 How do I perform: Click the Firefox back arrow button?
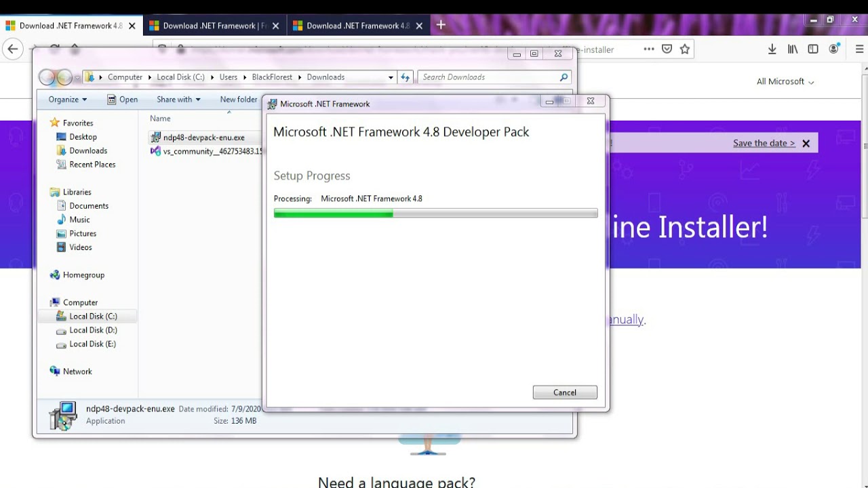coord(12,49)
